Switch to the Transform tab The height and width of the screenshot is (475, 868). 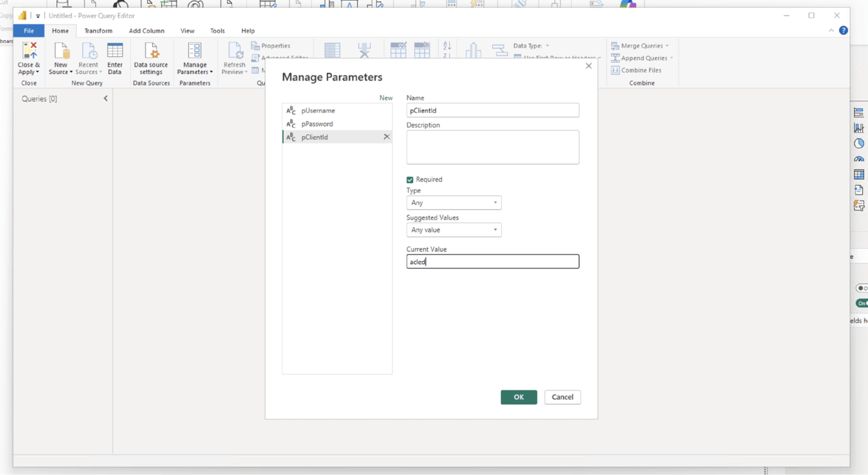(98, 30)
